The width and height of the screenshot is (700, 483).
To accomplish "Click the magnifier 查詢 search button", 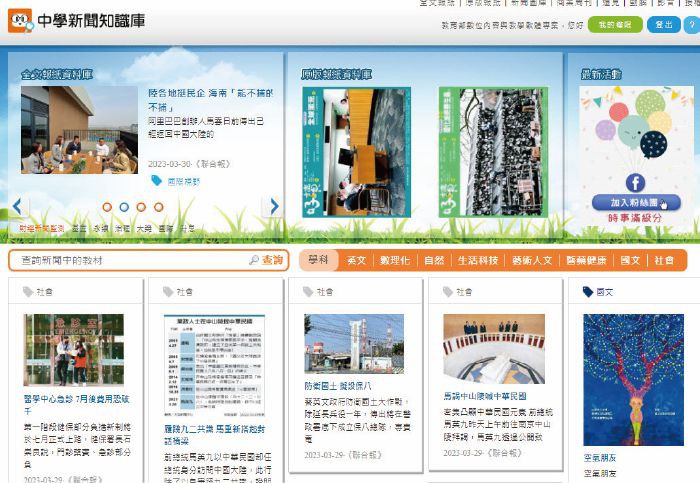I will click(x=266, y=260).
